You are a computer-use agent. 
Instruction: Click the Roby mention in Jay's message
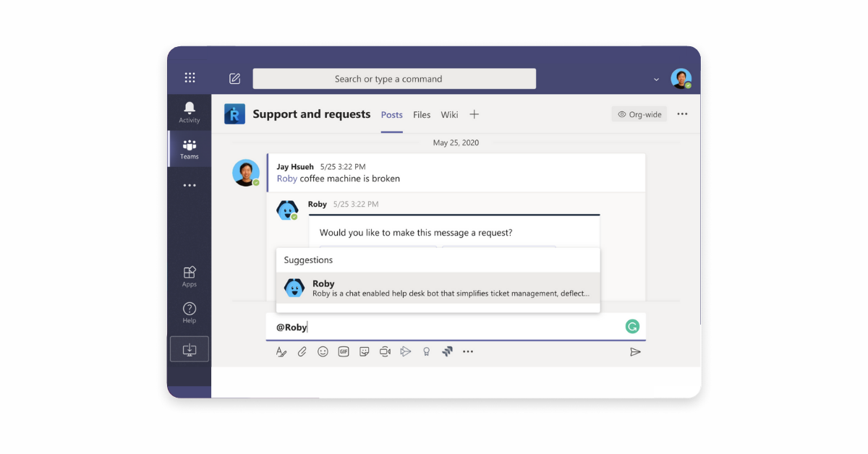click(287, 179)
